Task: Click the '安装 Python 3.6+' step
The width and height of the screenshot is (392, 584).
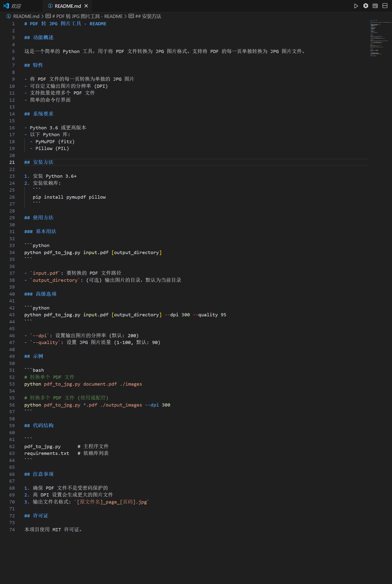Action: [55, 176]
